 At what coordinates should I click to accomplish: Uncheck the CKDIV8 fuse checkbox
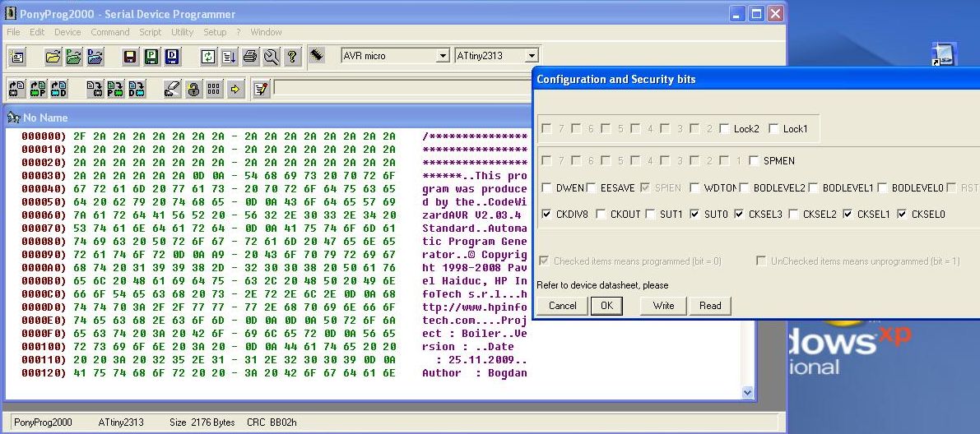point(547,215)
